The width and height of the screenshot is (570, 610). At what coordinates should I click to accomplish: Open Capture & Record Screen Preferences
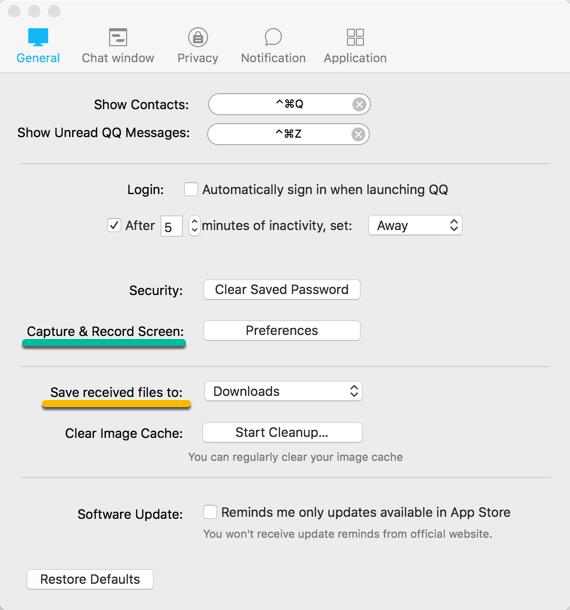[x=282, y=331]
